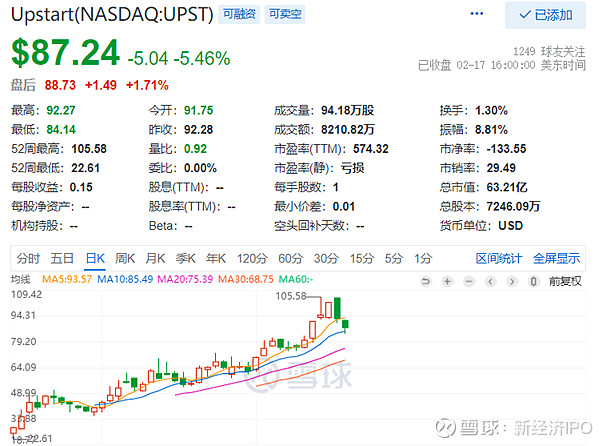The height and width of the screenshot is (446, 610).
Task: Click the 最低 value 84.14
Action: (x=61, y=130)
